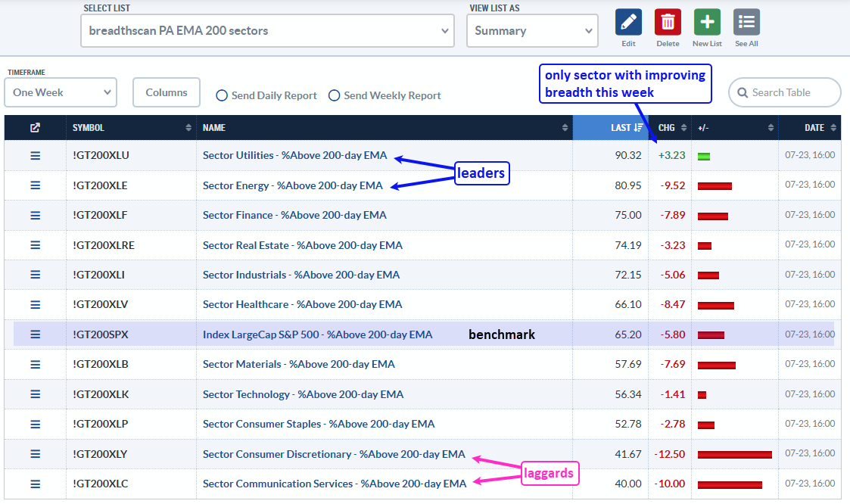Open the row menu for !GT200XLC
The image size is (850, 504).
[36, 484]
